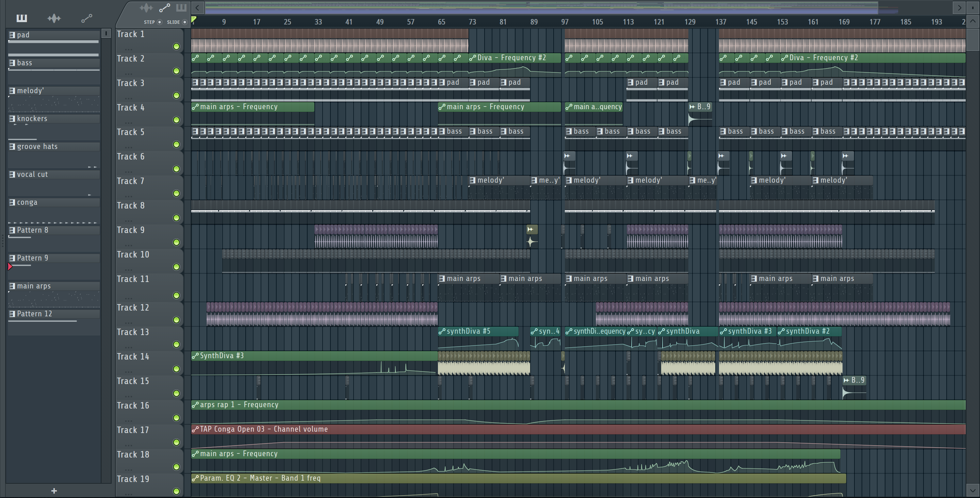The image size is (980, 498).
Task: Show automation clips in the picker panel
Action: pyautogui.click(x=86, y=18)
